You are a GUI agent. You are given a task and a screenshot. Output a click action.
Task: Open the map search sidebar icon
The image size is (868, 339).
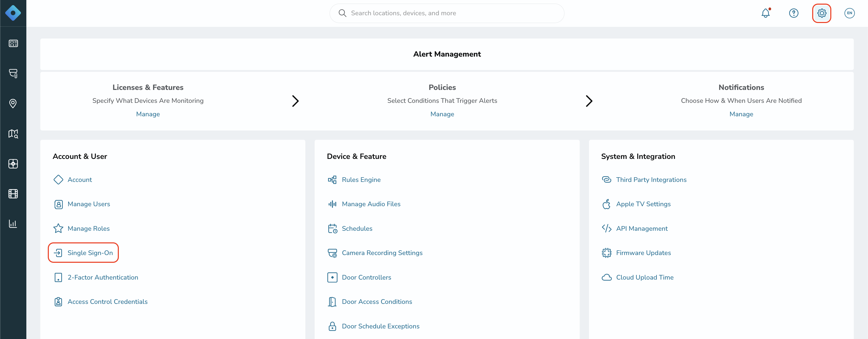click(x=13, y=134)
